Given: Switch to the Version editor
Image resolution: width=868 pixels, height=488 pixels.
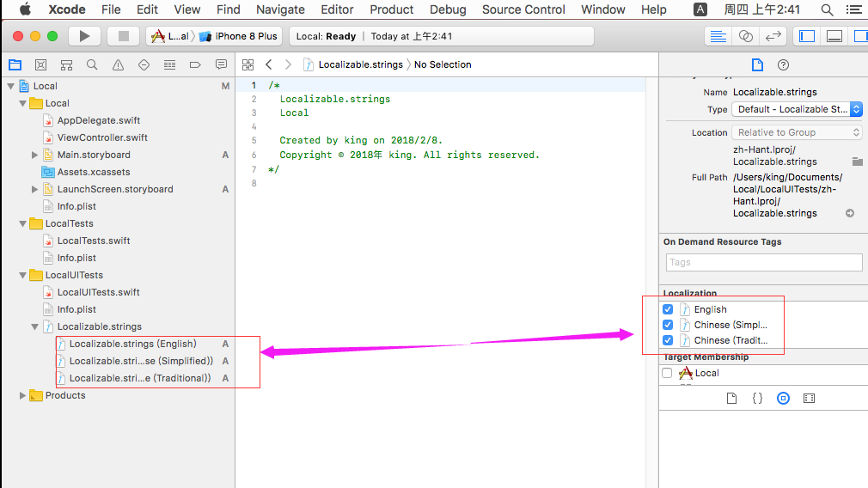Looking at the screenshot, I should [773, 37].
